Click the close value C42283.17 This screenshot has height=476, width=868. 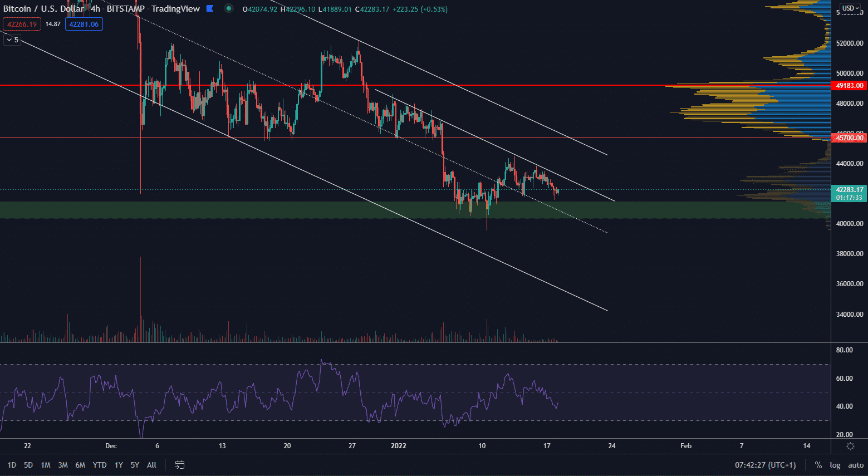click(372, 9)
